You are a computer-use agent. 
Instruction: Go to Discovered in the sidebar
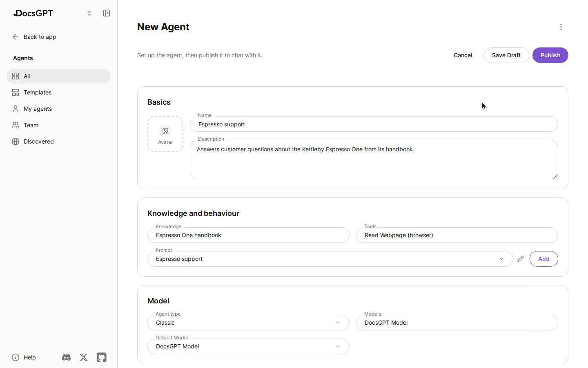click(58, 141)
